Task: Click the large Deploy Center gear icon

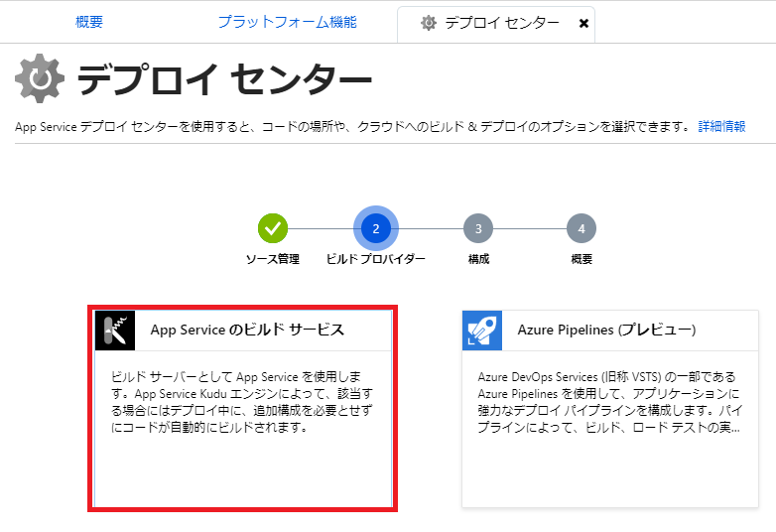Action: click(40, 78)
